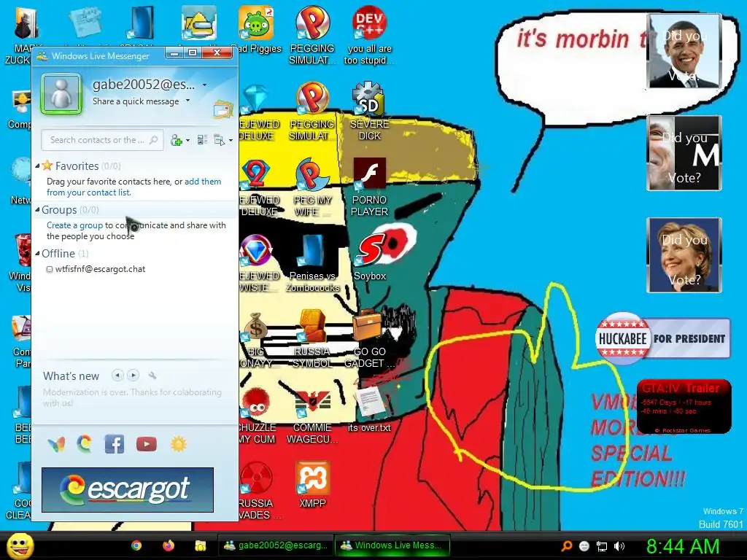The width and height of the screenshot is (747, 560).
Task: Click the Obama Did you Vote gadget
Action: (684, 51)
